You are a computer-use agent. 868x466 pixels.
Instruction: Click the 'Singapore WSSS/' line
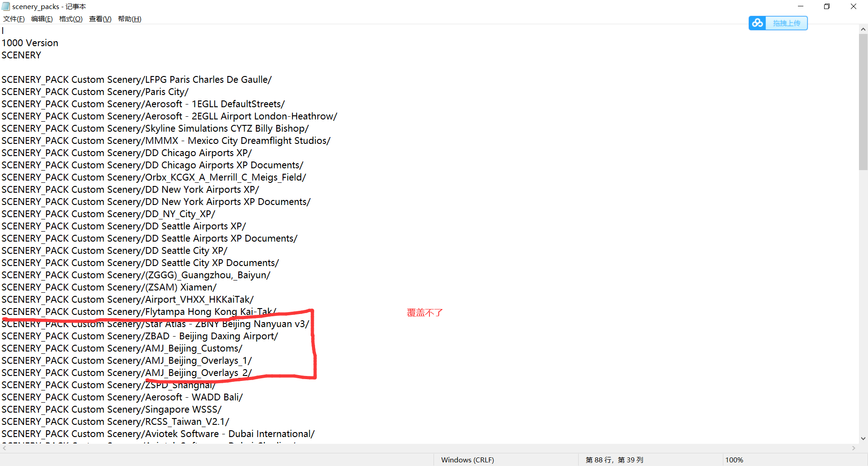(112, 409)
